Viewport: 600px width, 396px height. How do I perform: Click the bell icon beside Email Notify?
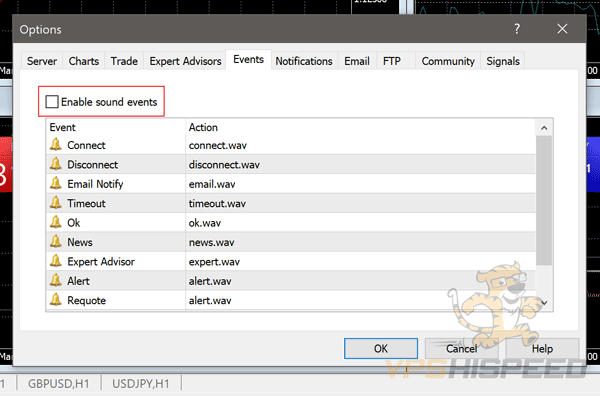tap(56, 184)
